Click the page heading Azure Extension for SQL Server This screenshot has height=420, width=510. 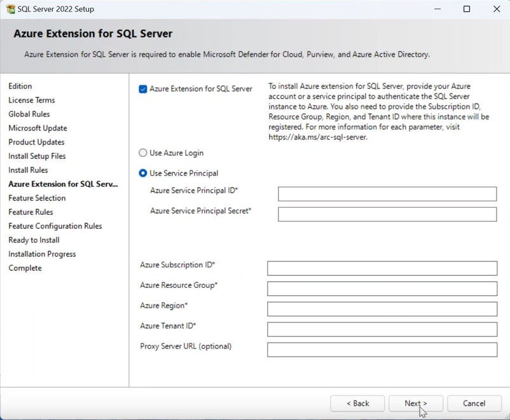tap(93, 34)
